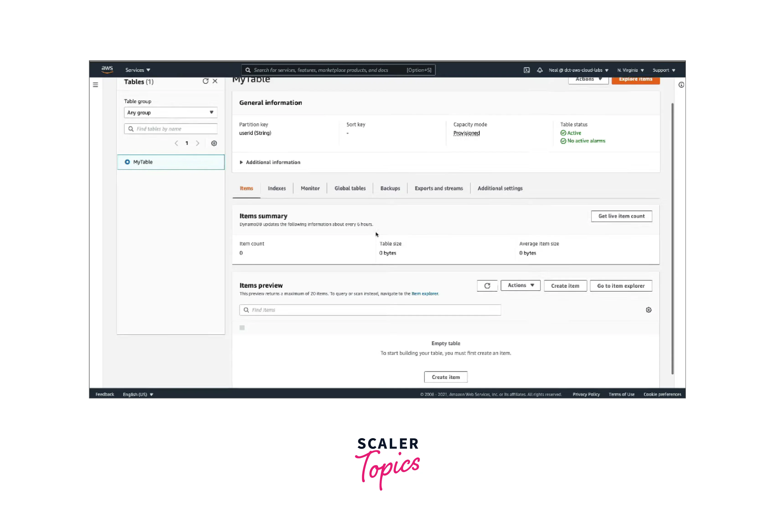Open the Services menu
775x532 pixels.
click(x=137, y=70)
